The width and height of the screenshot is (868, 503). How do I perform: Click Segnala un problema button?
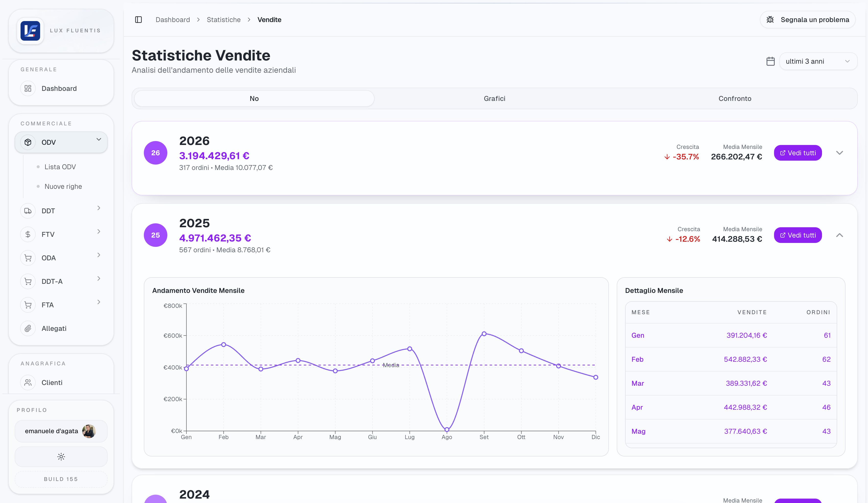coord(808,20)
